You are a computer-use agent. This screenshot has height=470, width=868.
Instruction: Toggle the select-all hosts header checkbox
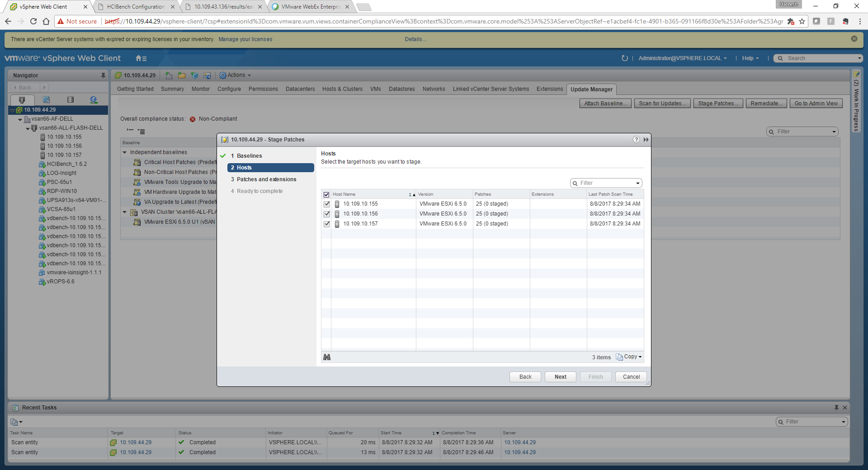click(x=326, y=195)
